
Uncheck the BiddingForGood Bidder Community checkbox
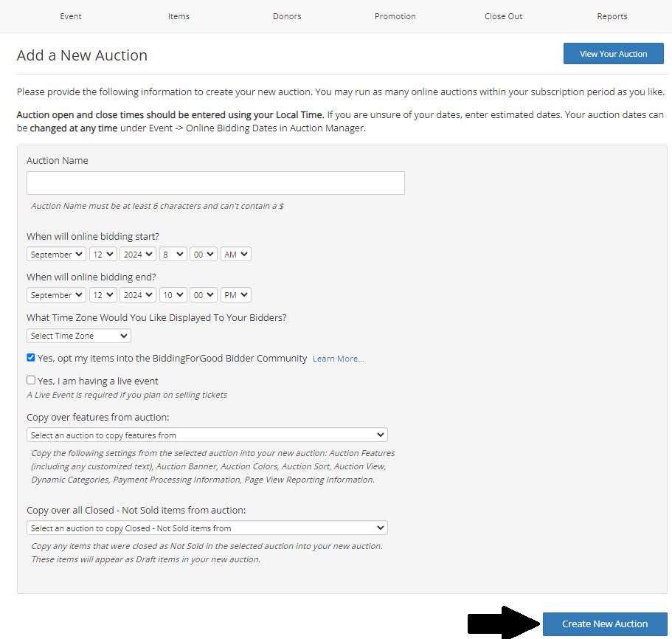(31, 357)
